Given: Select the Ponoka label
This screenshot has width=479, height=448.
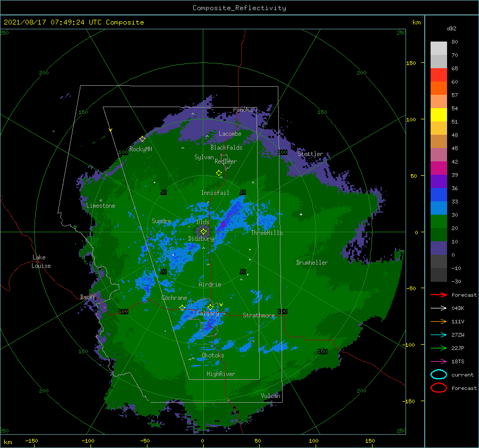Looking at the screenshot, I should 243,110.
